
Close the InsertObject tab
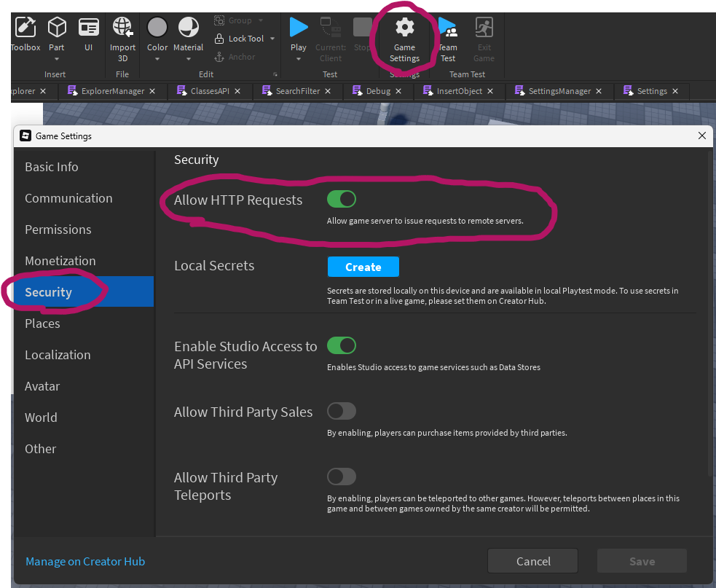point(490,91)
